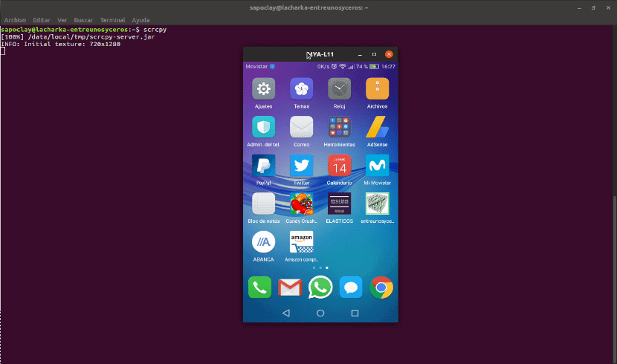Open the Reloj clock app
Screen dimensions: 617x364
pyautogui.click(x=339, y=89)
